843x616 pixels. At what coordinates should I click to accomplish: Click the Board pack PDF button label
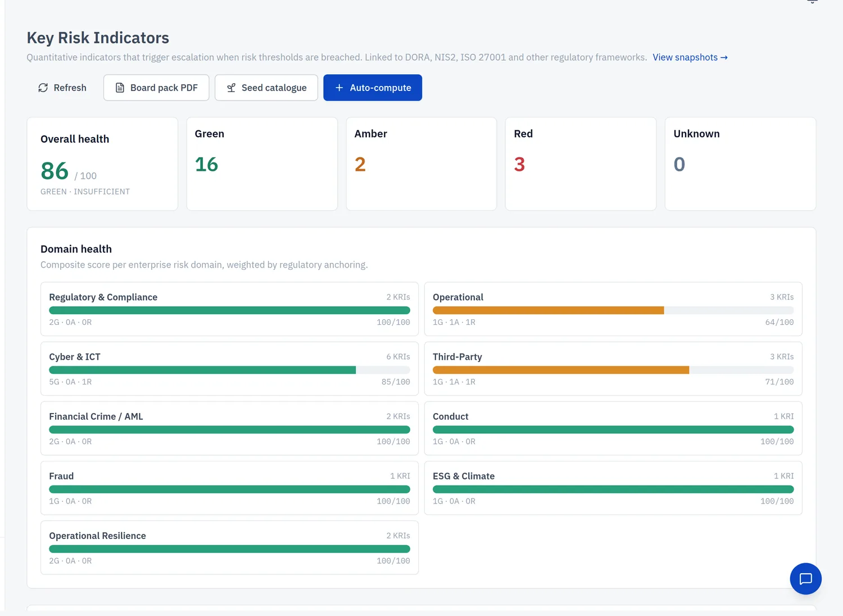[x=164, y=88]
